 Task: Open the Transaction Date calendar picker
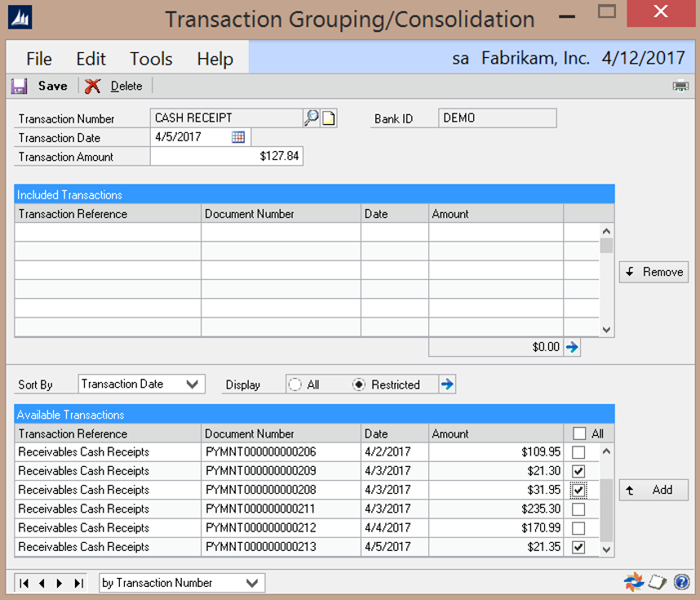pos(238,137)
